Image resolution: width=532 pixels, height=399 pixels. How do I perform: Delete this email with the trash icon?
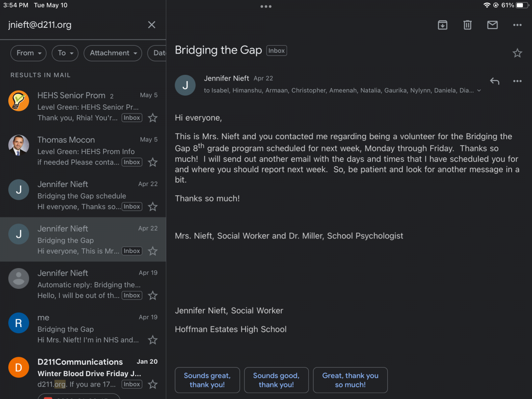(468, 25)
